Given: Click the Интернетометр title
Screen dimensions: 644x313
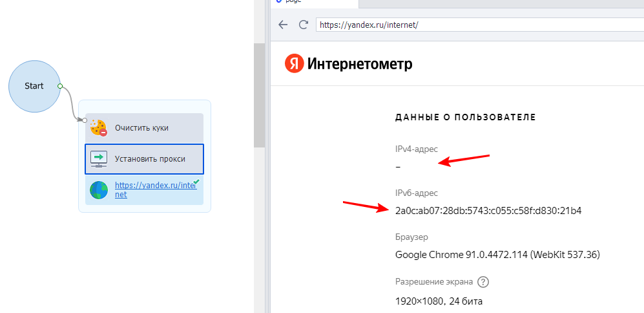Looking at the screenshot, I should tap(360, 64).
